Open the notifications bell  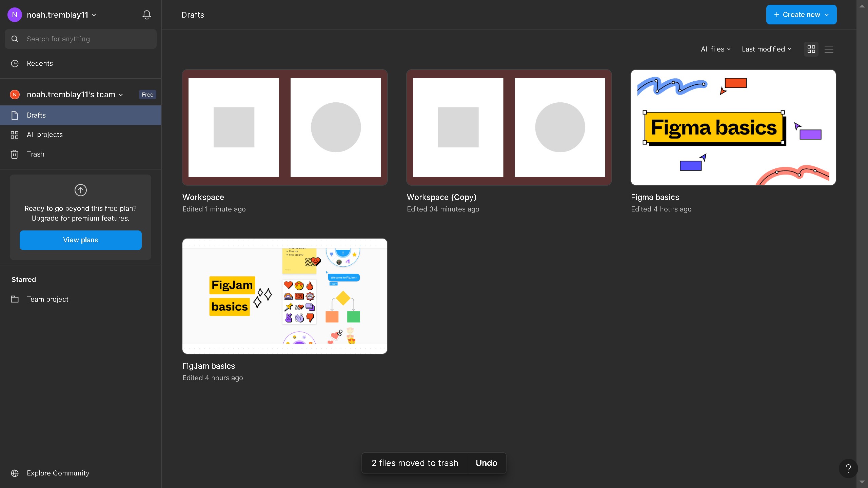(146, 15)
